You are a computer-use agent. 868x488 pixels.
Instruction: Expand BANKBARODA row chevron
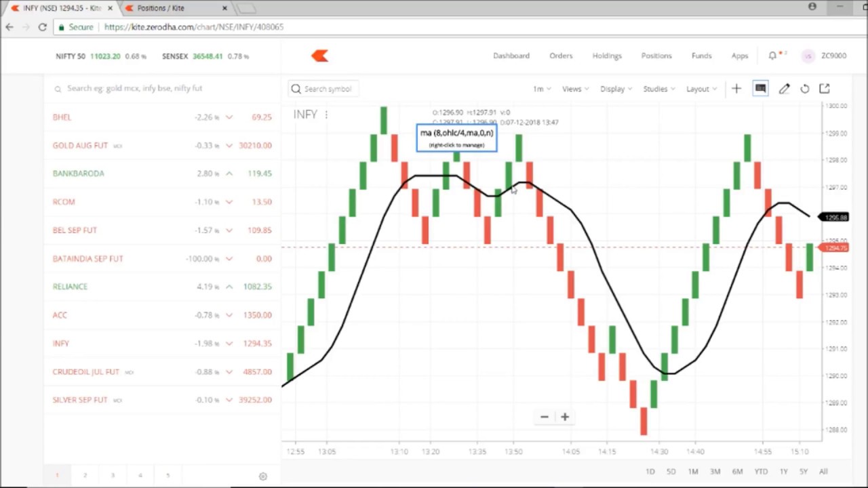click(229, 174)
